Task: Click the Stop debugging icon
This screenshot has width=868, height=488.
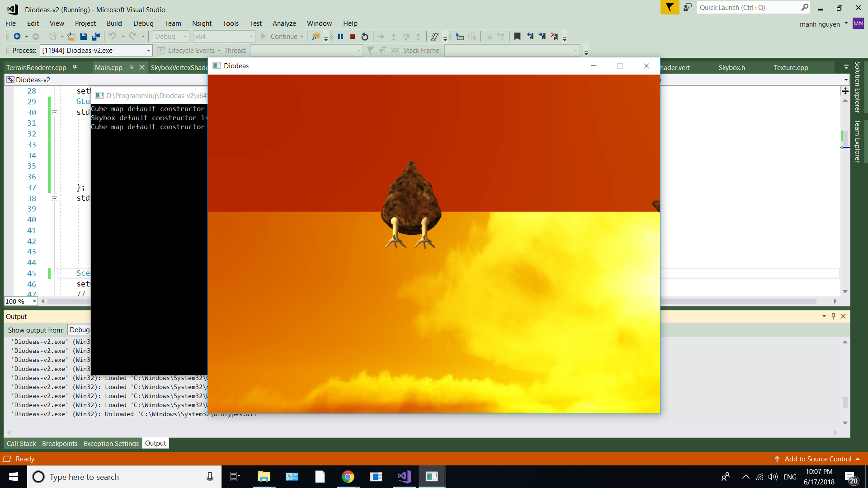Action: (352, 36)
